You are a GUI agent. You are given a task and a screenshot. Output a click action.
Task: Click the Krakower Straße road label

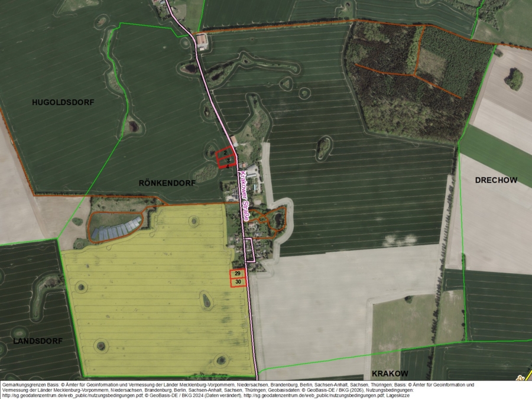(x=244, y=196)
